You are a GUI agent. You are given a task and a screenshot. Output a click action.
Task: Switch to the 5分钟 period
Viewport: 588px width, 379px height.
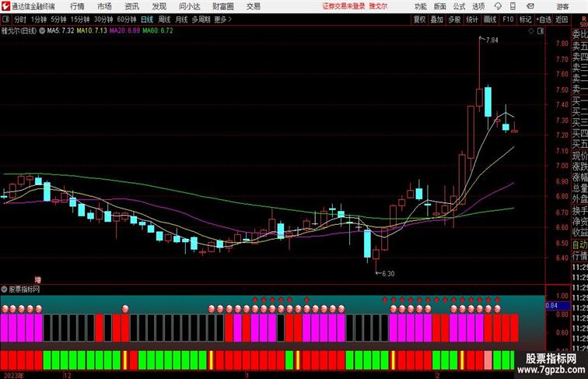(x=58, y=19)
